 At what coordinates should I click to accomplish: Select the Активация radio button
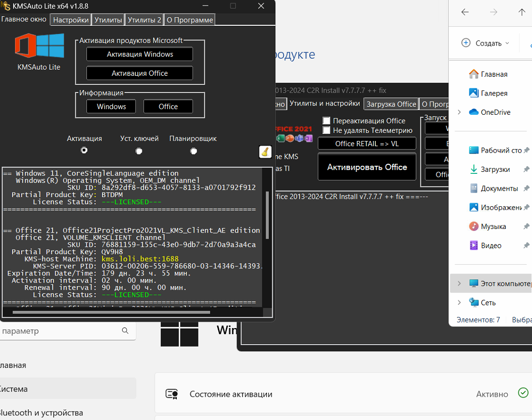[x=84, y=150]
